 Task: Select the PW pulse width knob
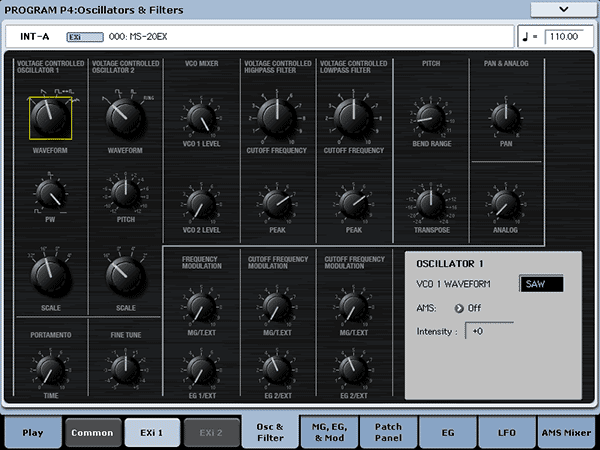point(49,192)
